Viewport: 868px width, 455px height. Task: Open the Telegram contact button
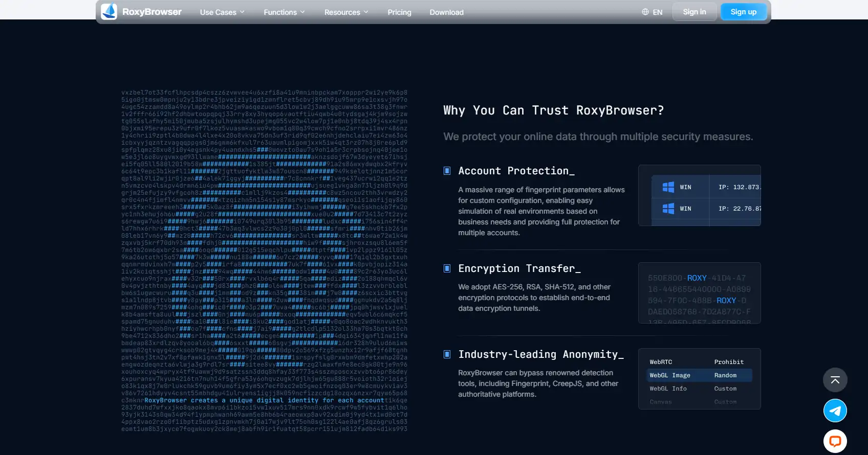[835, 411]
